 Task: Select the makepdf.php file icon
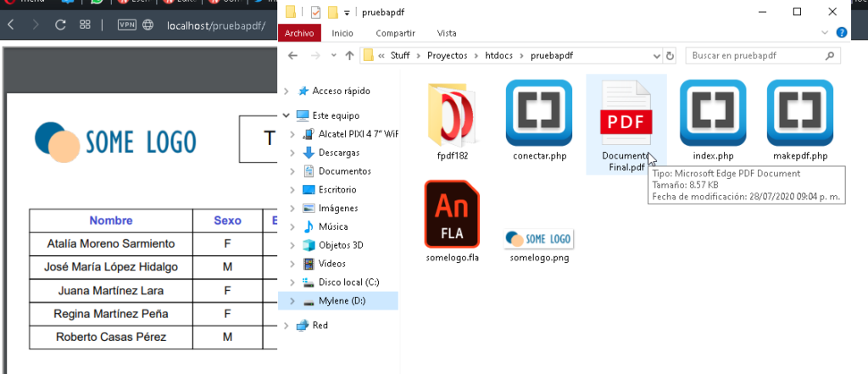coord(800,113)
